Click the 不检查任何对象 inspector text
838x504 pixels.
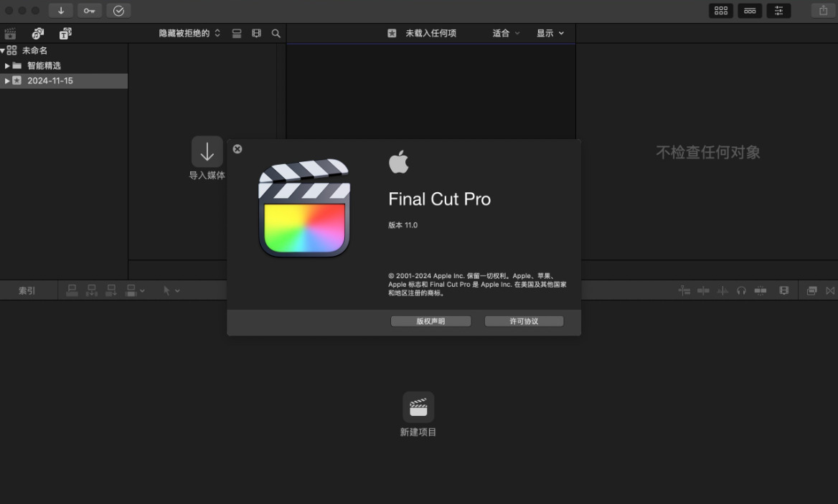tap(708, 152)
